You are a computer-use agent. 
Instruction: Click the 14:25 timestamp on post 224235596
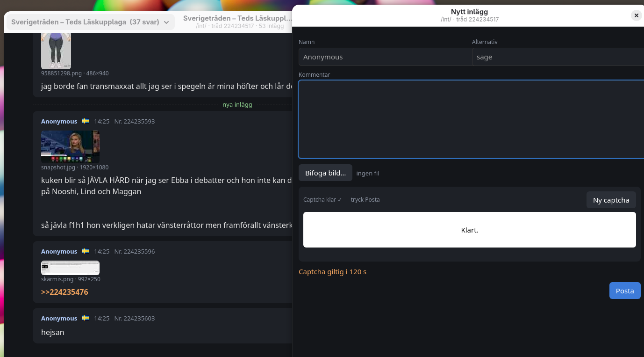click(x=102, y=251)
